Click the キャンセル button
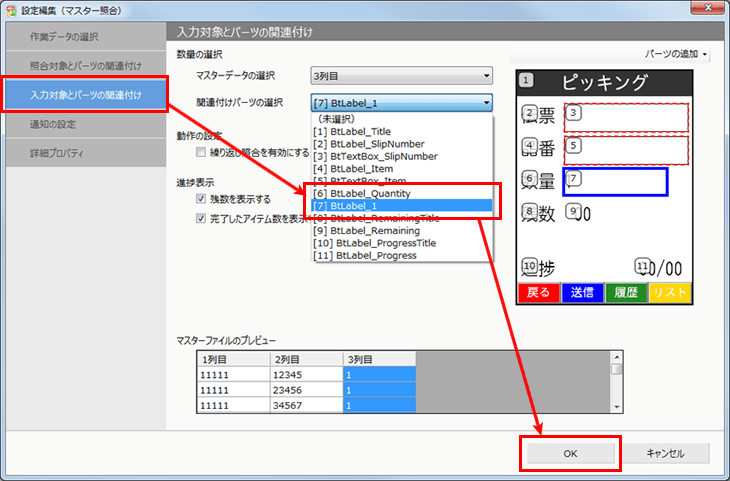 pyautogui.click(x=665, y=453)
